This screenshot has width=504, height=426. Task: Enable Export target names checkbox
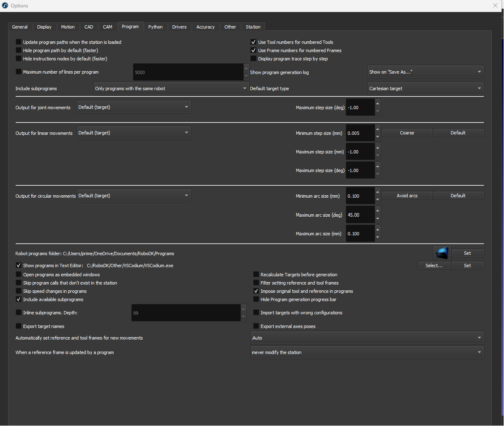pos(19,326)
